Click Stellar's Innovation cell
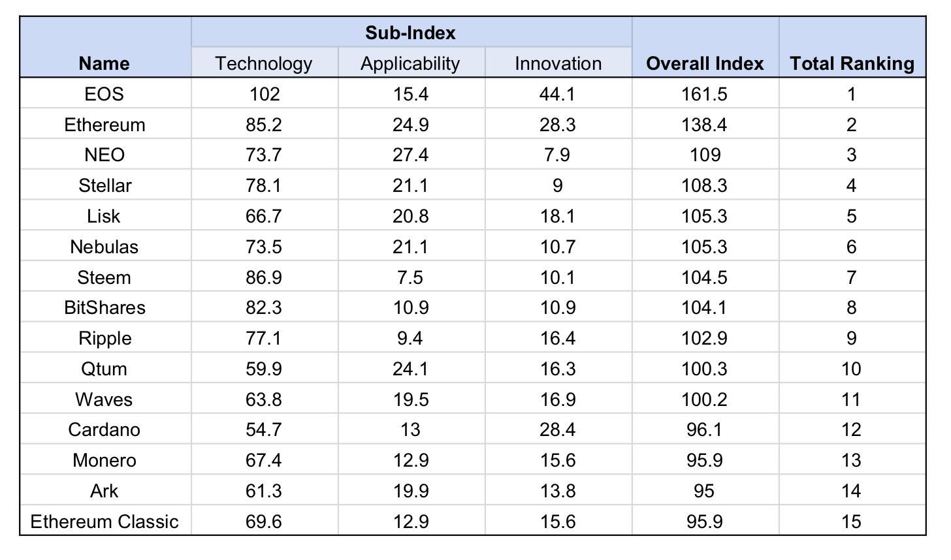This screenshot has width=951, height=560. 558,186
